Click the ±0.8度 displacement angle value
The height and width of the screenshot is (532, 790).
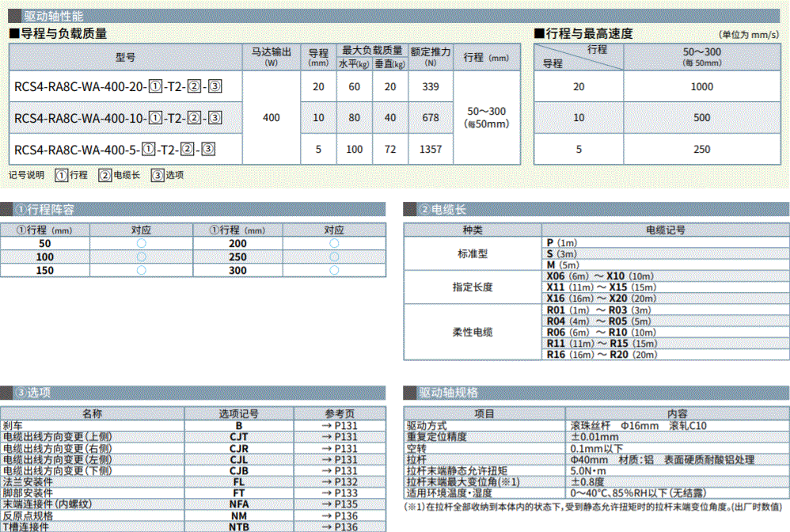pyautogui.click(x=587, y=481)
